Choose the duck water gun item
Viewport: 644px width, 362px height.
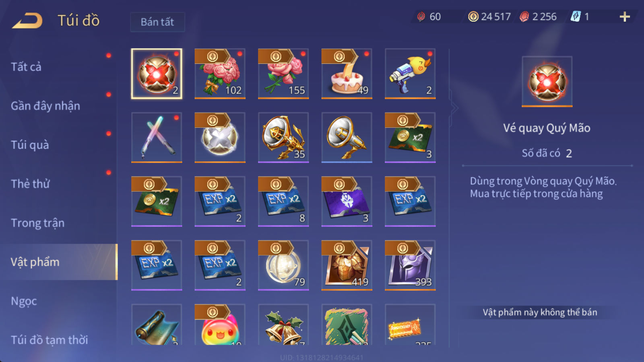click(410, 74)
